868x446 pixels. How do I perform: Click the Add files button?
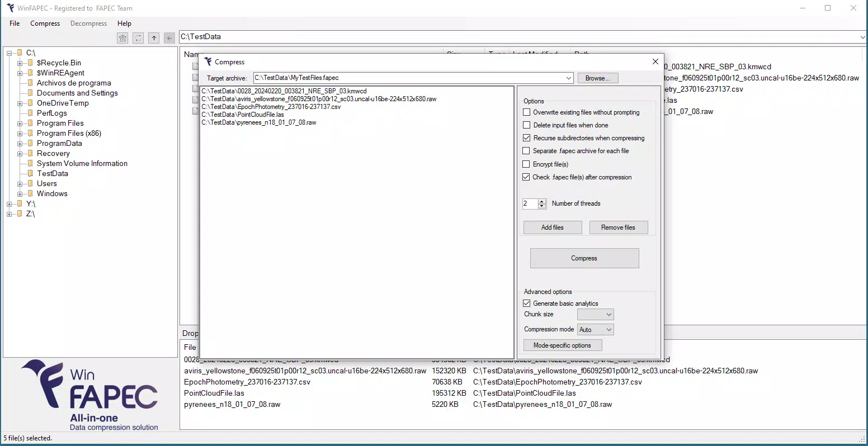553,227
